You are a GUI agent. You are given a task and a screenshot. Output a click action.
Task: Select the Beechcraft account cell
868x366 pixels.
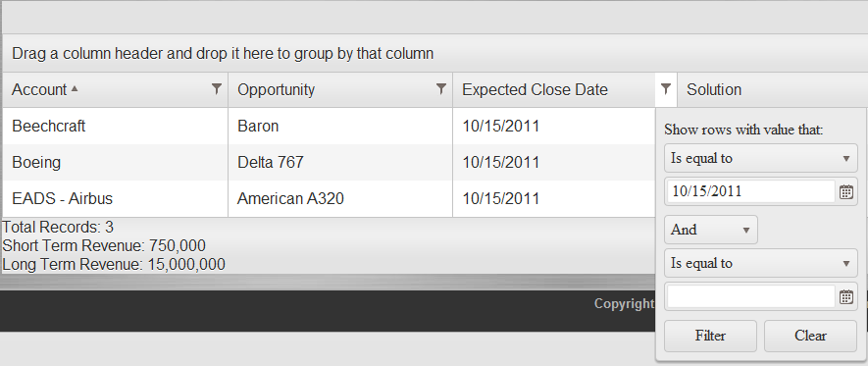[115, 127]
